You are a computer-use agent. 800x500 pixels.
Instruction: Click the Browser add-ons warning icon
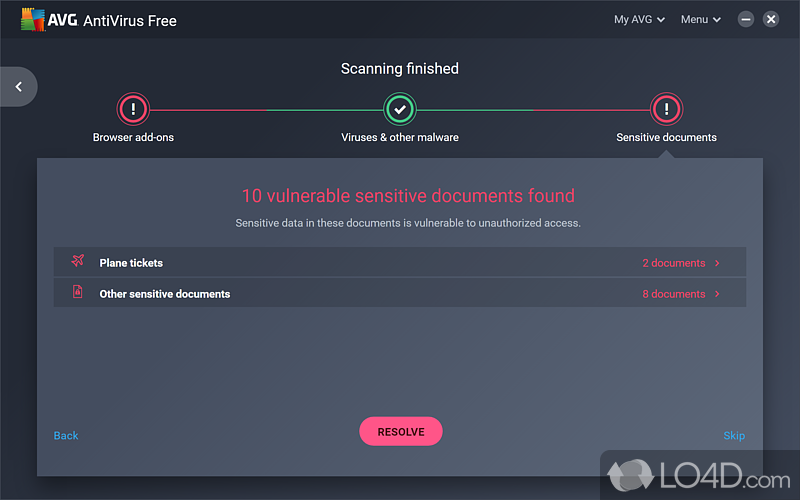click(133, 108)
